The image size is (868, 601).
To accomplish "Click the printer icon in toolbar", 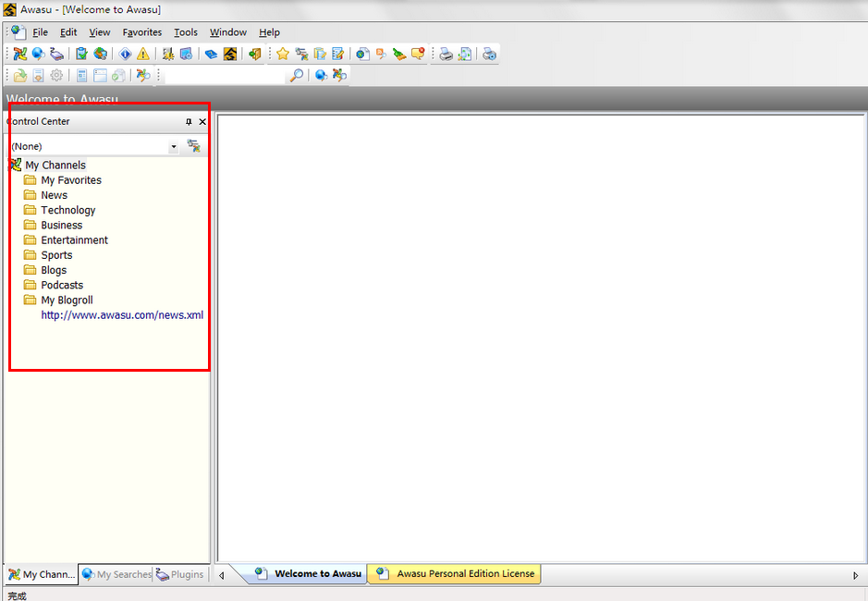I will click(x=446, y=55).
